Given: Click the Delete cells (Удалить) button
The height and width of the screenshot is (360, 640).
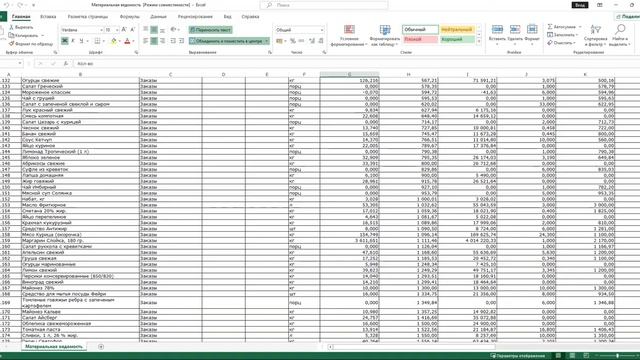Looking at the screenshot, I should (x=515, y=35).
